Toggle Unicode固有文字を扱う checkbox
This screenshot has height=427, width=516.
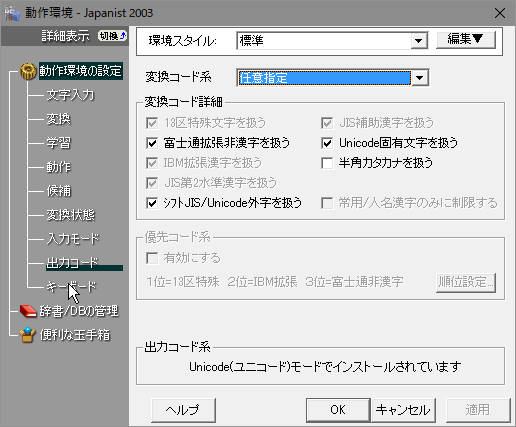pos(327,143)
